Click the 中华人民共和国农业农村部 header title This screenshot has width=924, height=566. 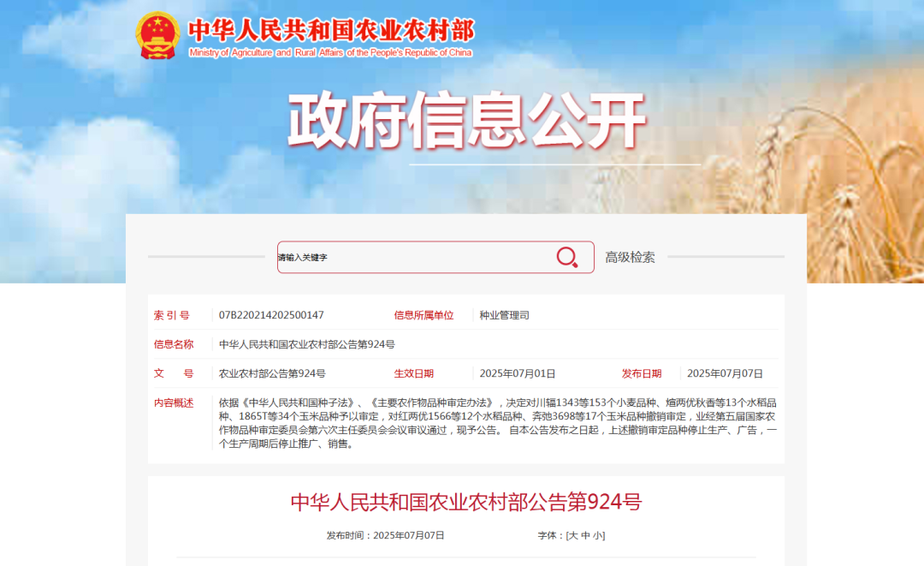[331, 31]
